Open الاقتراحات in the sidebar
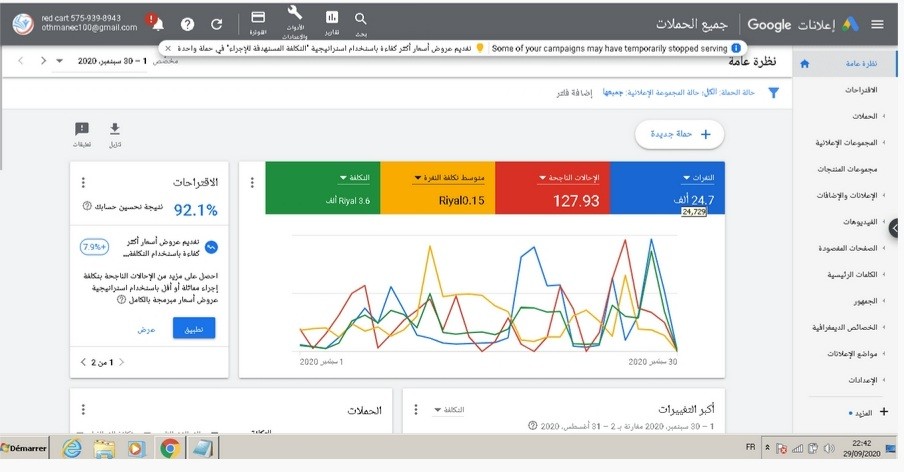This screenshot has width=904, height=472. point(861,90)
